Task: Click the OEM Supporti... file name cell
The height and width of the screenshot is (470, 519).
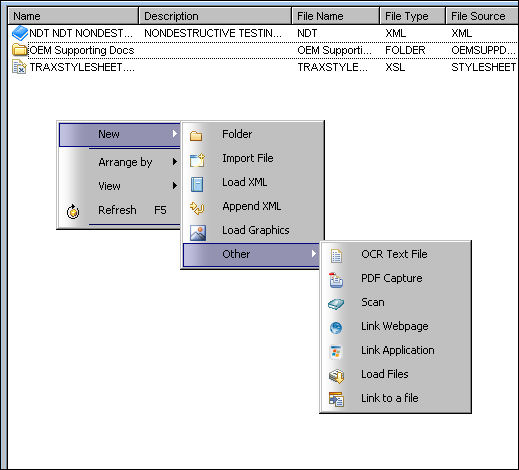Action: [334, 50]
